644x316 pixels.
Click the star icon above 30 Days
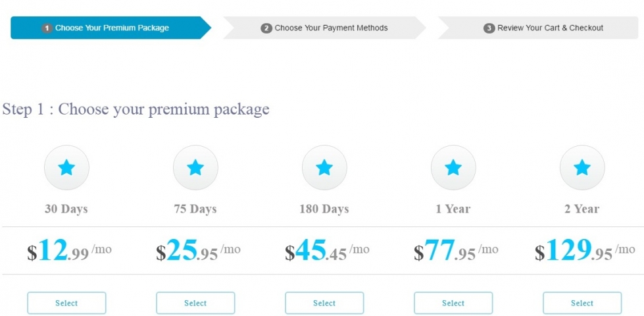(66, 168)
